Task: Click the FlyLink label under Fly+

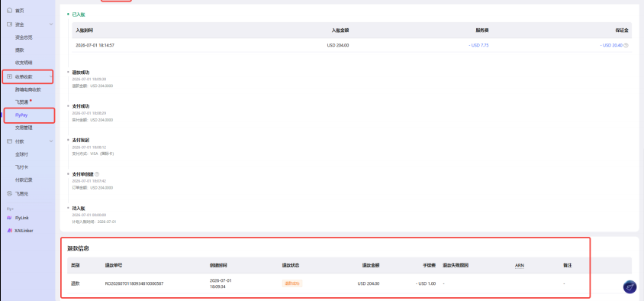Action: pyautogui.click(x=22, y=218)
